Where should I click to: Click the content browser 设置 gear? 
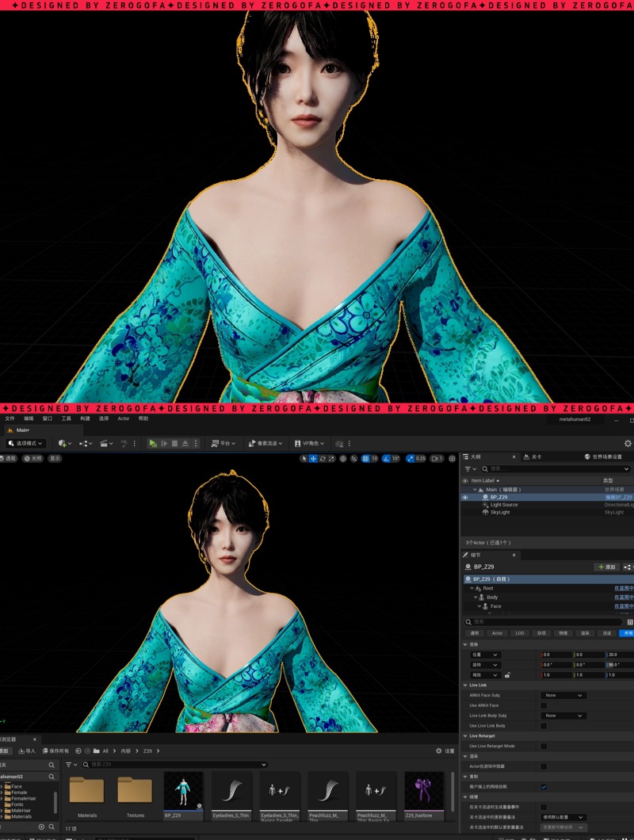tap(440, 750)
